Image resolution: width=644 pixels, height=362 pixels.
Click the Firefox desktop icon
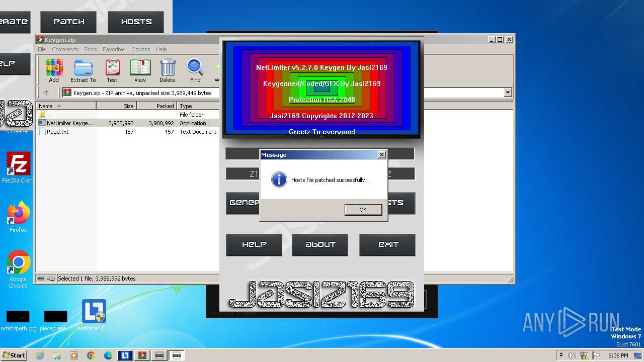coord(18,217)
